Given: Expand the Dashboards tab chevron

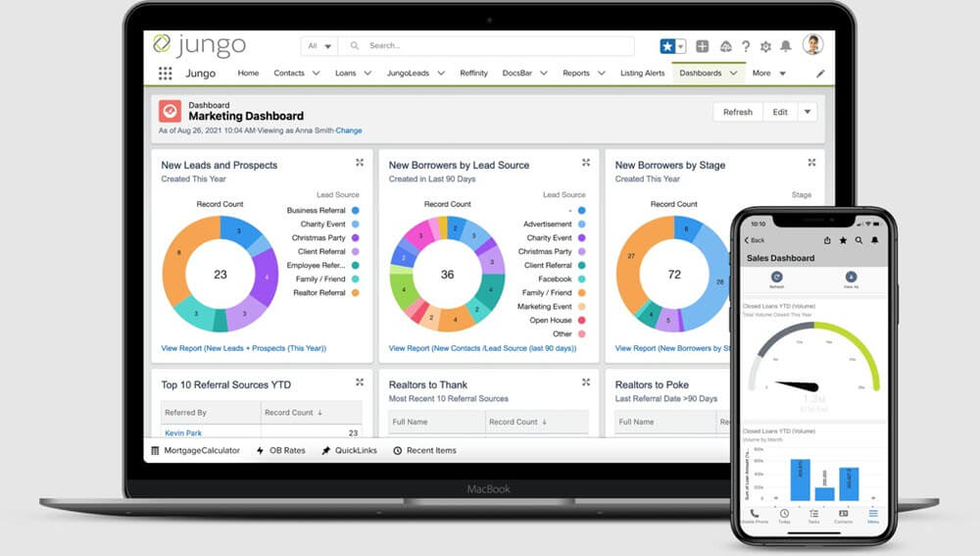Looking at the screenshot, I should (733, 74).
